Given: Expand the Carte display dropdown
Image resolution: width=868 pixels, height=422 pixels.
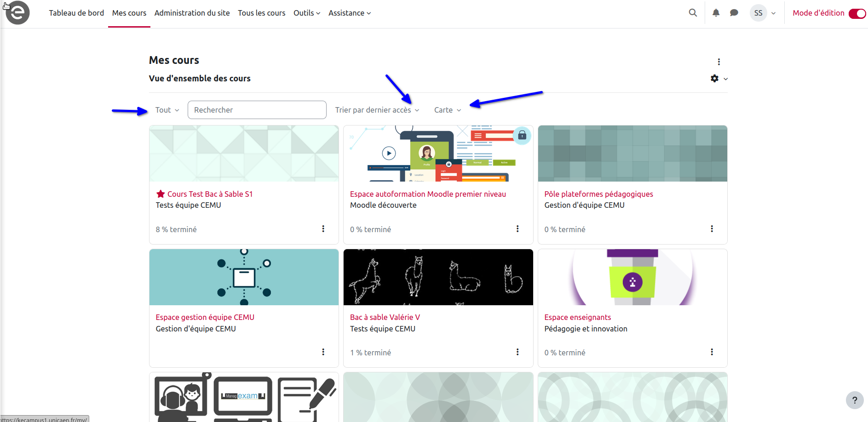Looking at the screenshot, I should pos(447,110).
